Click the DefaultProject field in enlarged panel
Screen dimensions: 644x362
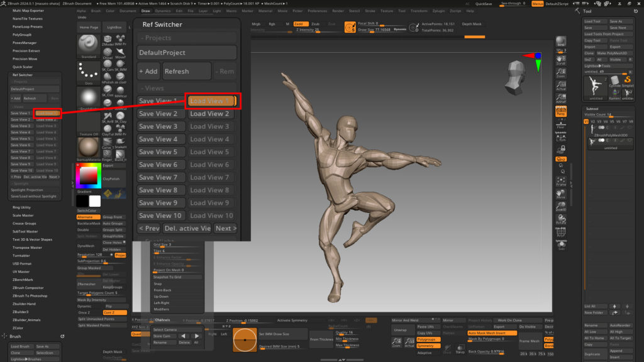[187, 53]
